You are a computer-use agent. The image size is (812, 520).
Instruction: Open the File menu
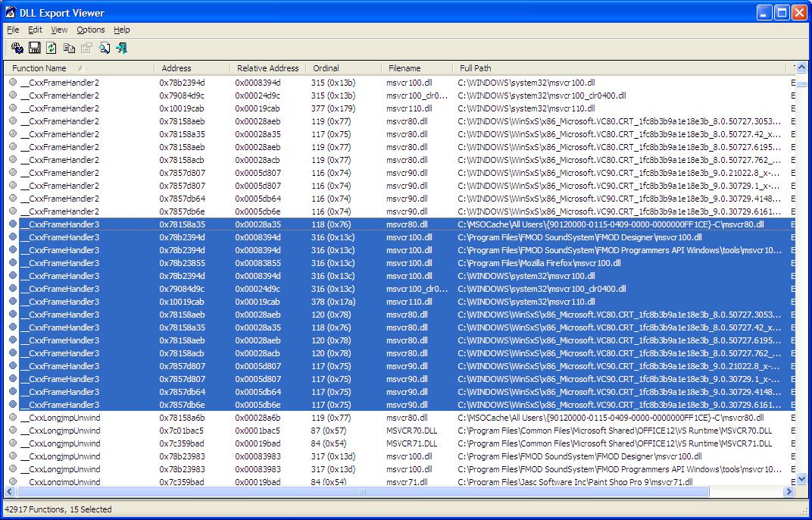[x=13, y=30]
